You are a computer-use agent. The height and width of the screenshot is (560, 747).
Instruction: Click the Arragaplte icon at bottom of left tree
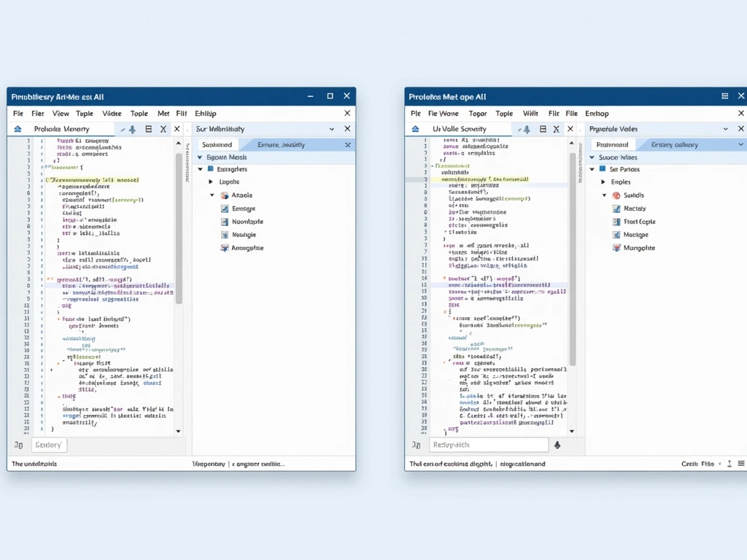point(225,248)
